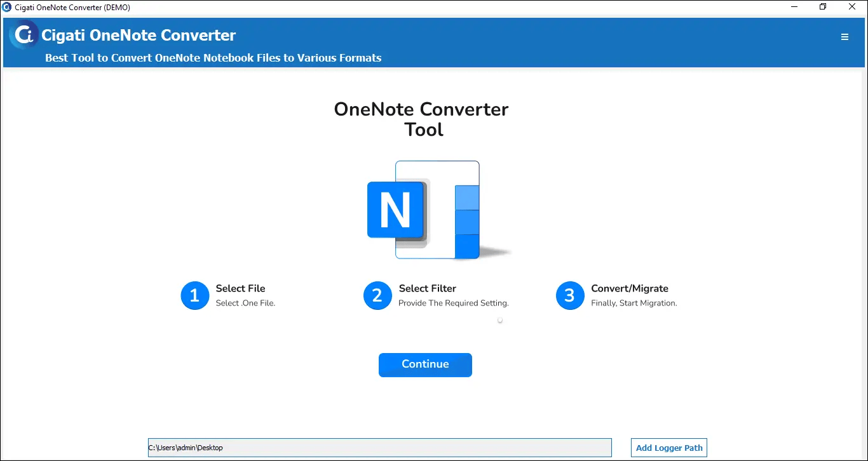
Task: Click the "Select .One File." description
Action: click(x=245, y=303)
